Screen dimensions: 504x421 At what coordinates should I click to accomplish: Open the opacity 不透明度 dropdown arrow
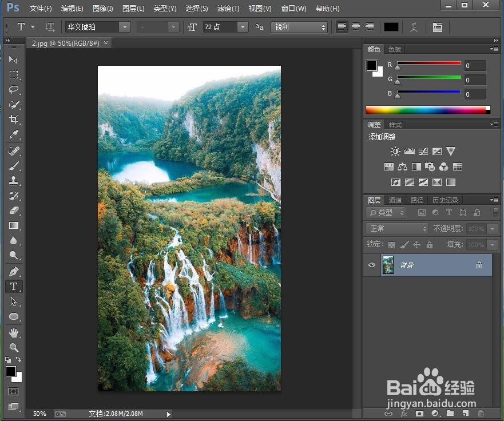pyautogui.click(x=492, y=229)
